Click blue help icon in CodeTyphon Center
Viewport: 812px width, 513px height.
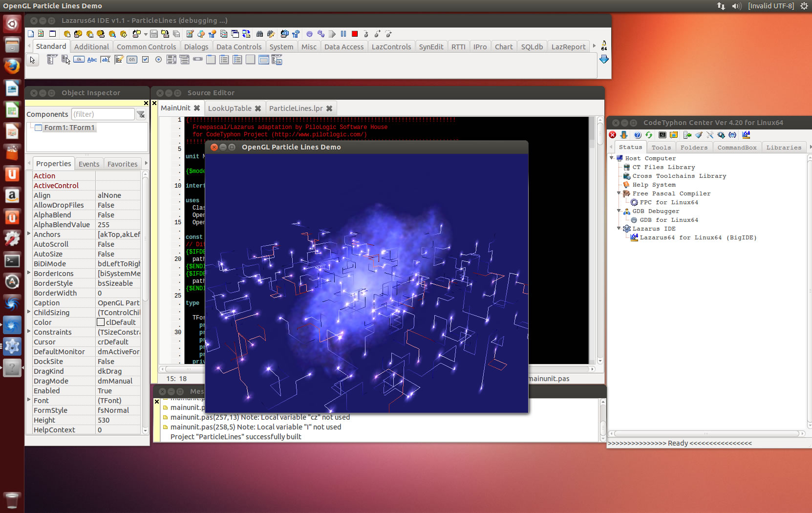pyautogui.click(x=638, y=135)
